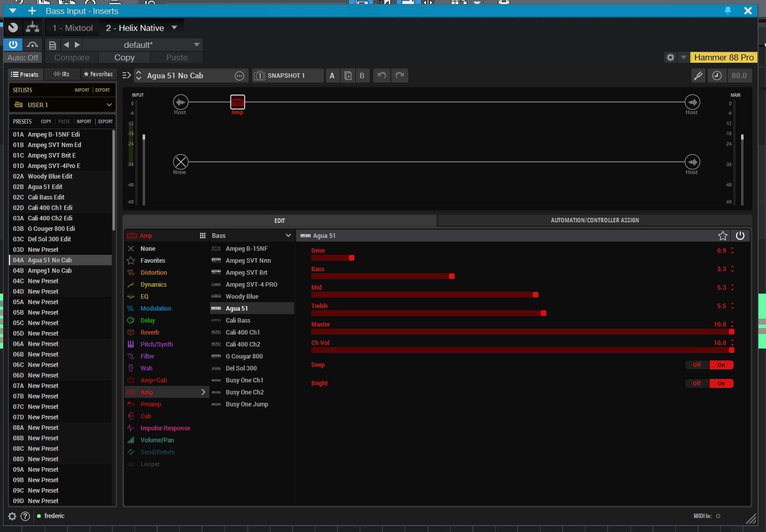
Task: Go to next preset arrow
Action: tap(77, 45)
